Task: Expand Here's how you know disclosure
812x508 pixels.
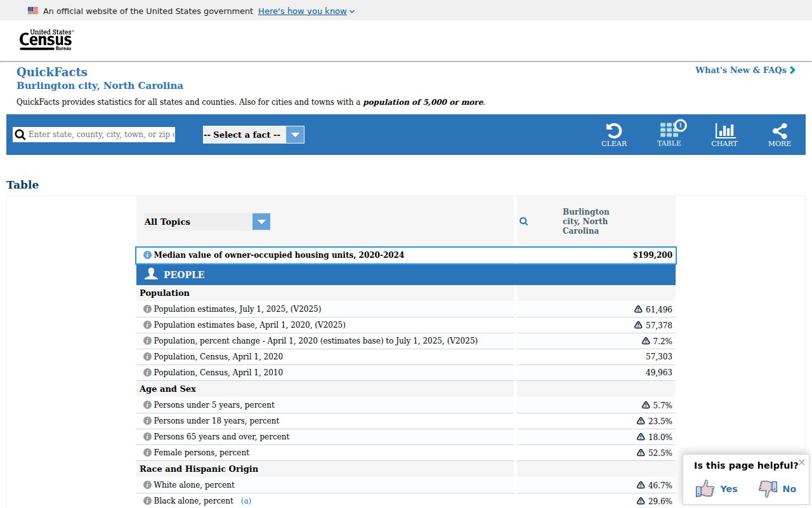Action: click(x=306, y=11)
